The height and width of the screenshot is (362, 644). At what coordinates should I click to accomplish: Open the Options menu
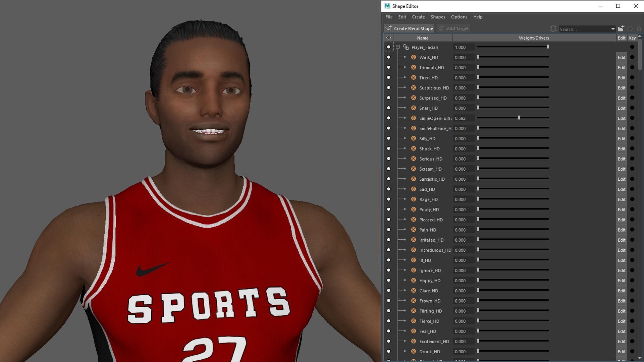click(x=459, y=17)
